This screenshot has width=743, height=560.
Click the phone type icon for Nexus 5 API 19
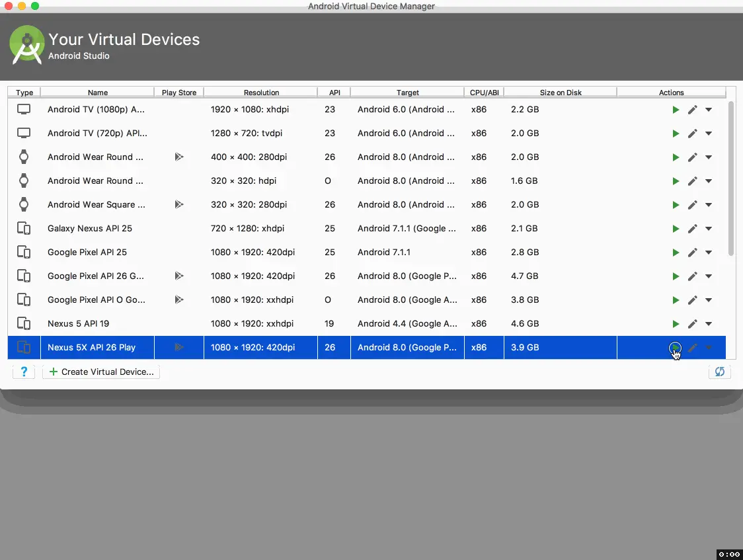(x=24, y=323)
